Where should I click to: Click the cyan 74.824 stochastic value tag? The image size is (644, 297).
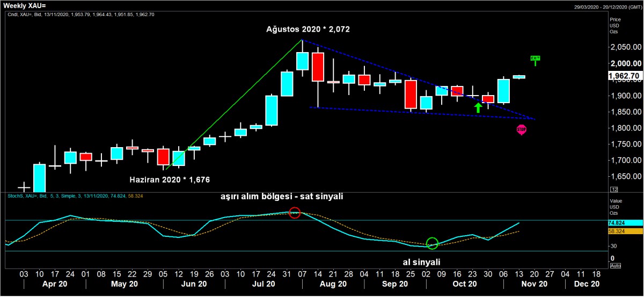625,222
